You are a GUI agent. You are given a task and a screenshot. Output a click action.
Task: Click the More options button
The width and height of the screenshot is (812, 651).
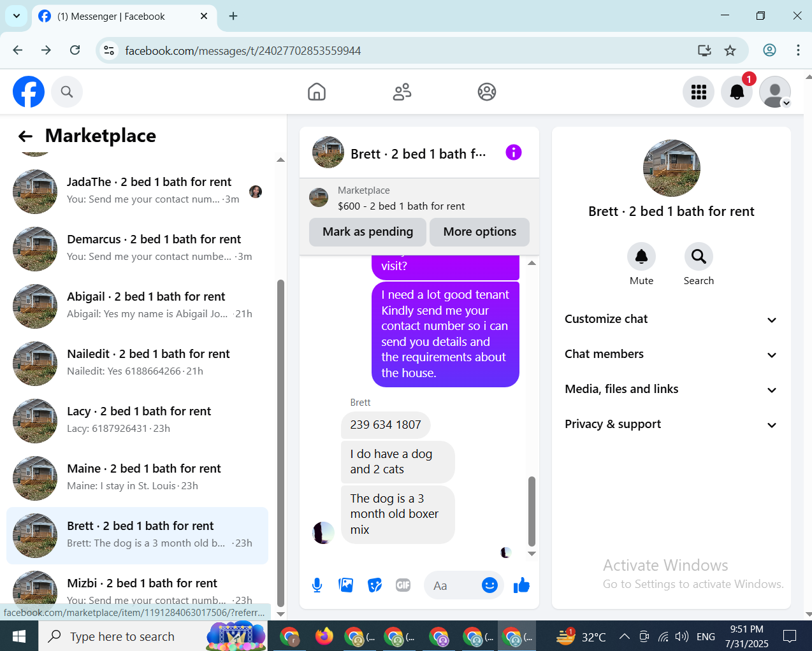[x=479, y=232]
